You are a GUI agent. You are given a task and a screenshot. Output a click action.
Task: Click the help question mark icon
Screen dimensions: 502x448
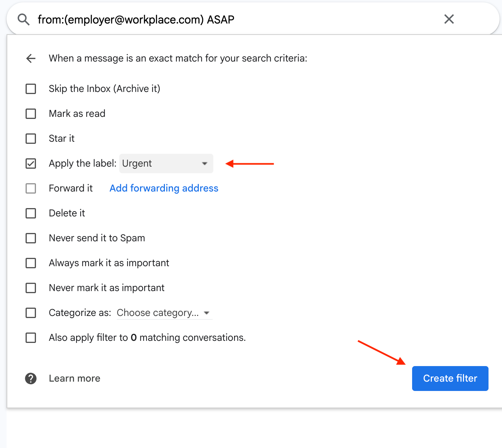pyautogui.click(x=31, y=379)
